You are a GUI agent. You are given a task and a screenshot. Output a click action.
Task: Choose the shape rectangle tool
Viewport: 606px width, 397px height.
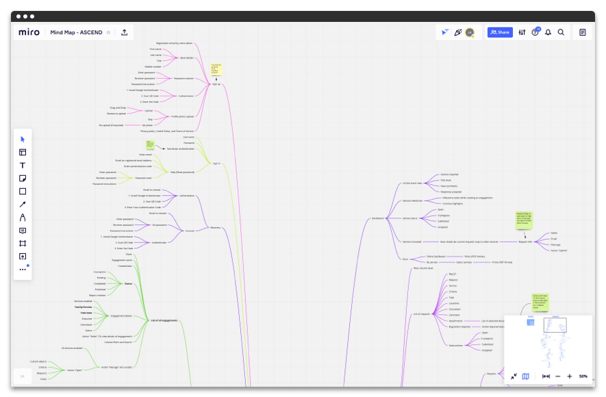pos(22,191)
